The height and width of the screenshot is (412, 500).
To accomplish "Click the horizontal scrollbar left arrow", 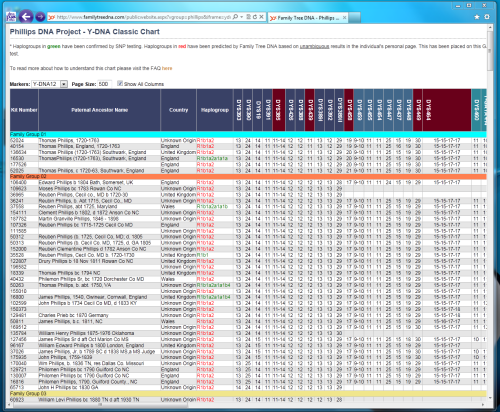I will [x=10, y=405].
